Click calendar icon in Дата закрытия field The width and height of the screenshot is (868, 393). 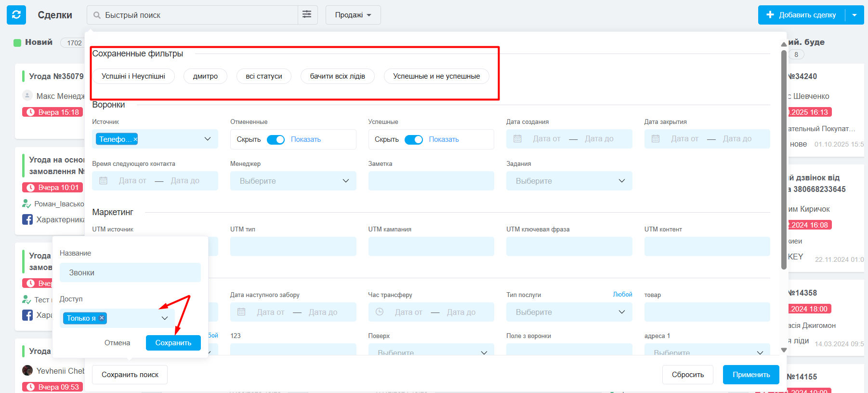point(656,139)
